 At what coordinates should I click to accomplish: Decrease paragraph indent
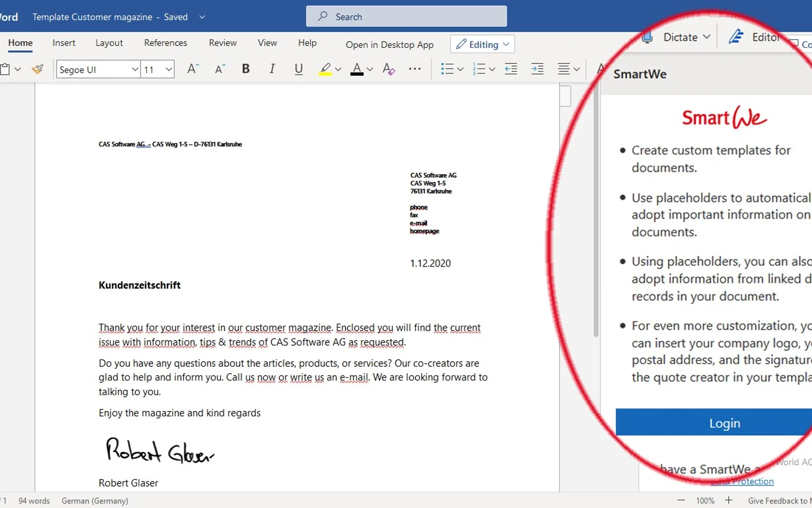coord(511,69)
